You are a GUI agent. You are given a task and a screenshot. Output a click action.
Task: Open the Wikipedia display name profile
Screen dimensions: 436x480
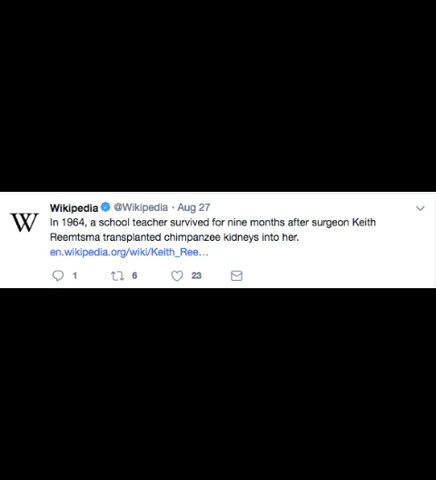coord(74,208)
